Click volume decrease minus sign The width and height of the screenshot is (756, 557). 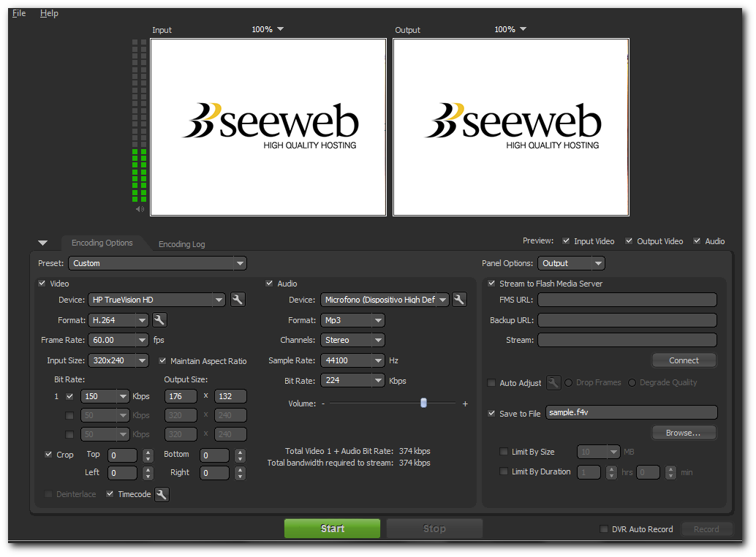click(x=323, y=403)
